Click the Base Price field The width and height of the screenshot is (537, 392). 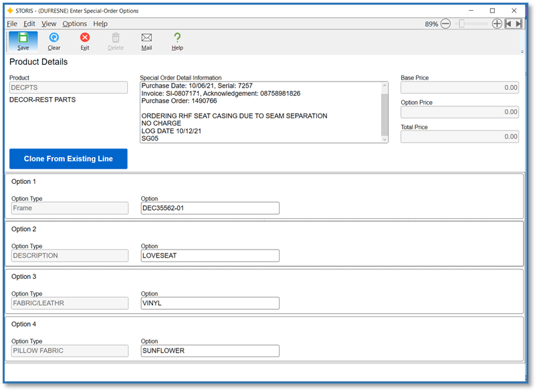click(x=459, y=88)
